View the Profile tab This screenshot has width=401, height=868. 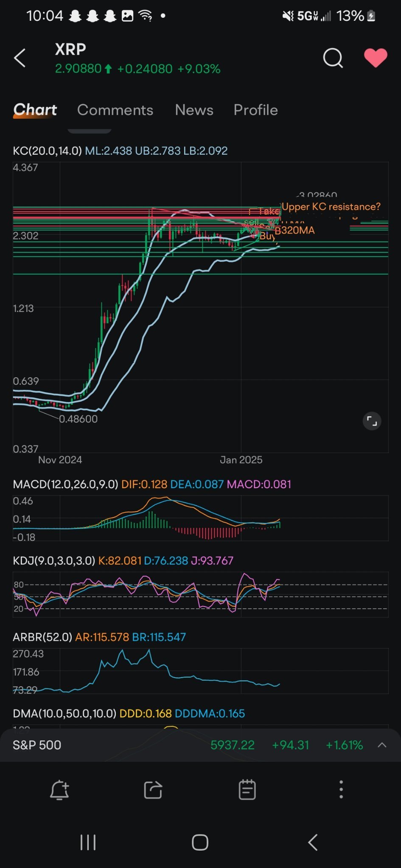click(255, 110)
